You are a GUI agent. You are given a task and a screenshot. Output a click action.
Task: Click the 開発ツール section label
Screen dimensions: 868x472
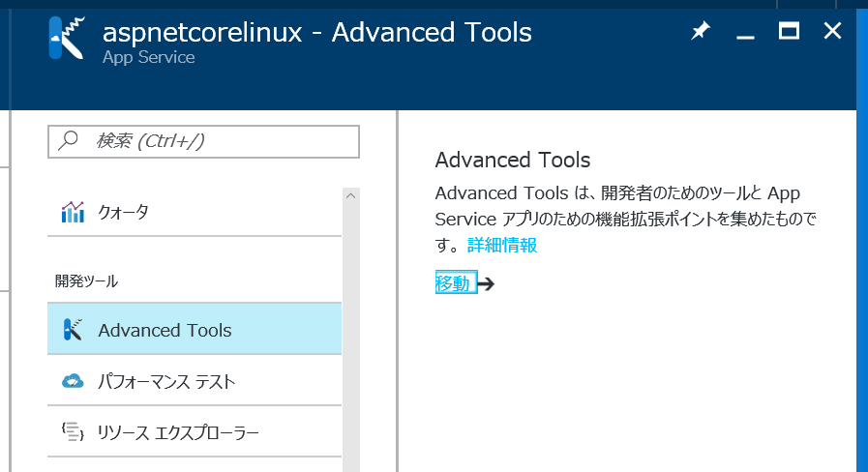(86, 281)
